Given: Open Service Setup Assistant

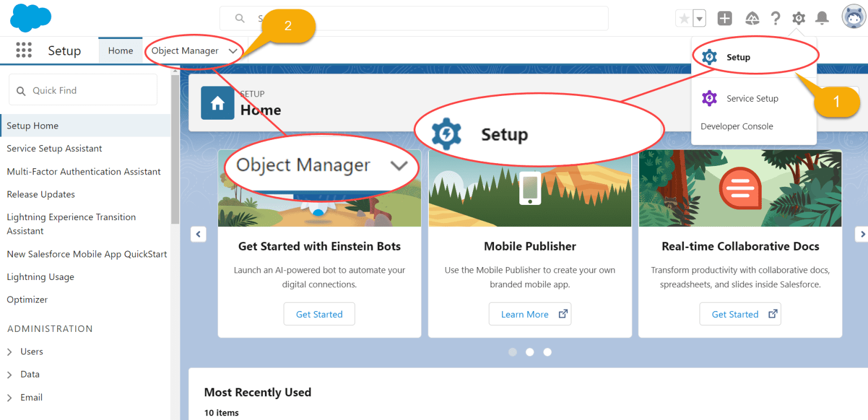Looking at the screenshot, I should click(x=54, y=148).
